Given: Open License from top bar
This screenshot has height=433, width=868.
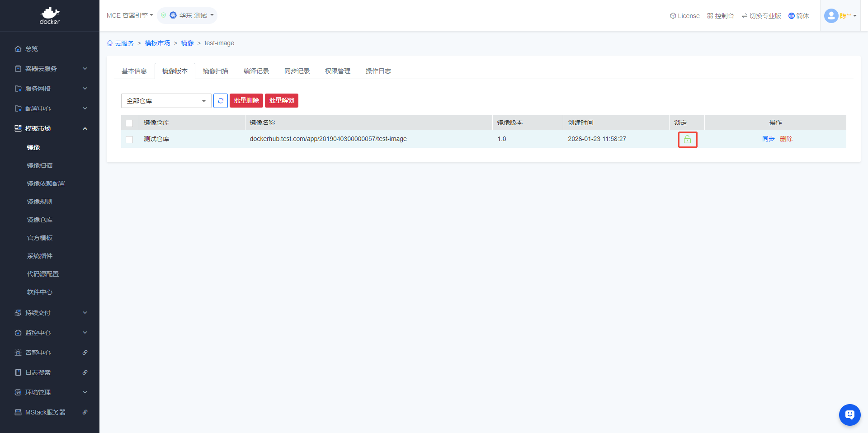Looking at the screenshot, I should (684, 16).
